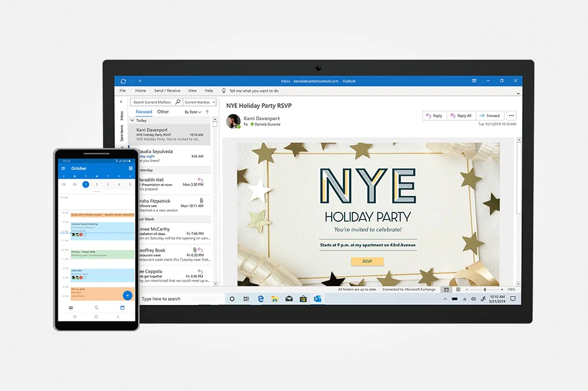Click the Send/Receive refresh icon in quick access toolbar

[x=123, y=81]
